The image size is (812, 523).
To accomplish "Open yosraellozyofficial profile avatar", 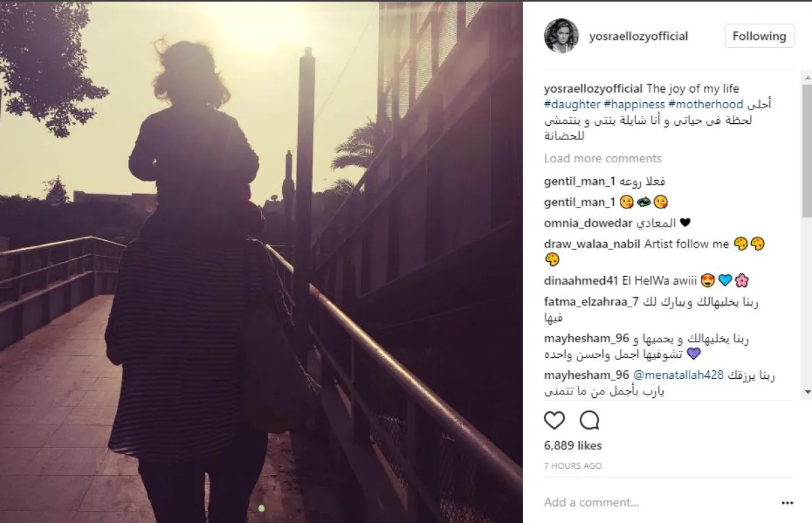I will coord(561,36).
